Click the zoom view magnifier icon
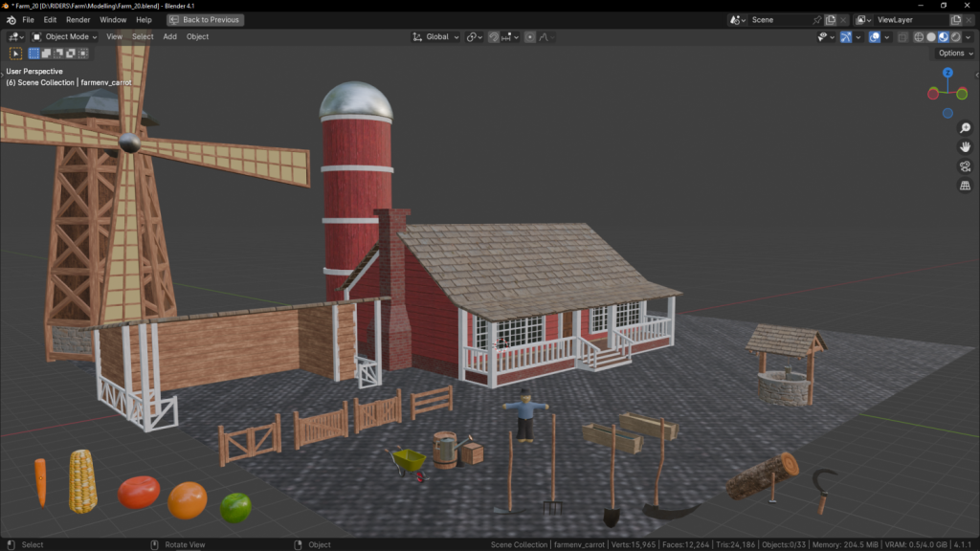Image resolution: width=980 pixels, height=551 pixels. coord(965,127)
